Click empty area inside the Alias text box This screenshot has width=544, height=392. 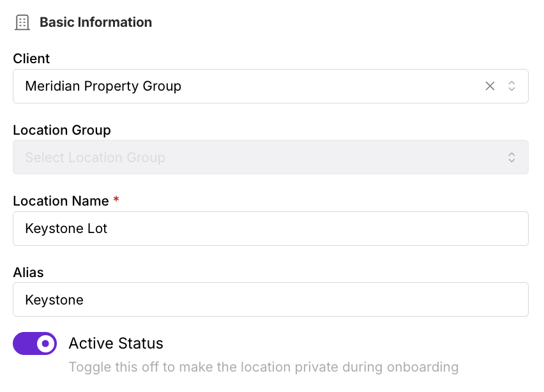point(305,299)
